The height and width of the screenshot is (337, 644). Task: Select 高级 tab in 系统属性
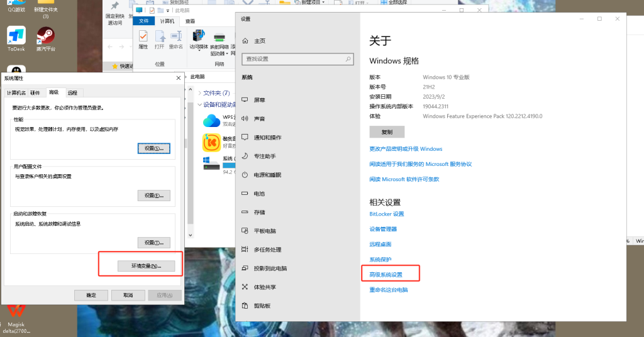click(x=54, y=92)
